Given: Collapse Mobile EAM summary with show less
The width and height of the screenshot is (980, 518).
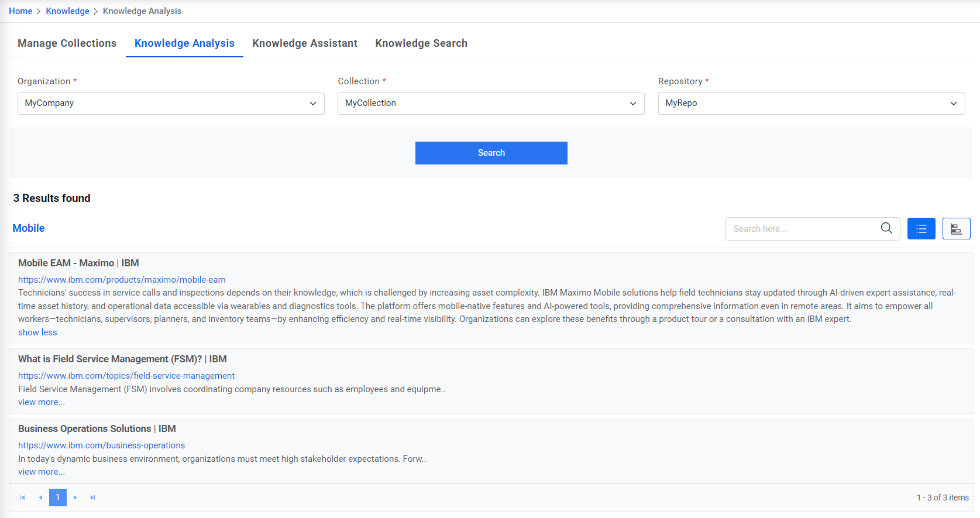Looking at the screenshot, I should pos(37,332).
